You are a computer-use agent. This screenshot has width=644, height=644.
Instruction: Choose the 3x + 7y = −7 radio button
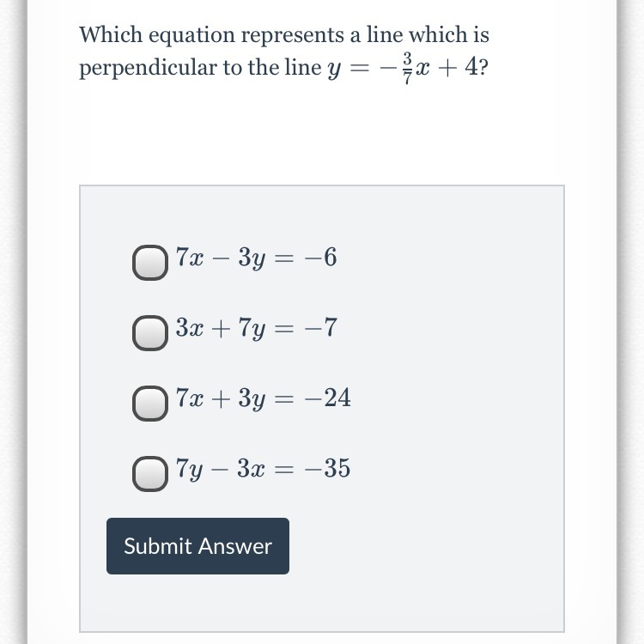point(150,334)
